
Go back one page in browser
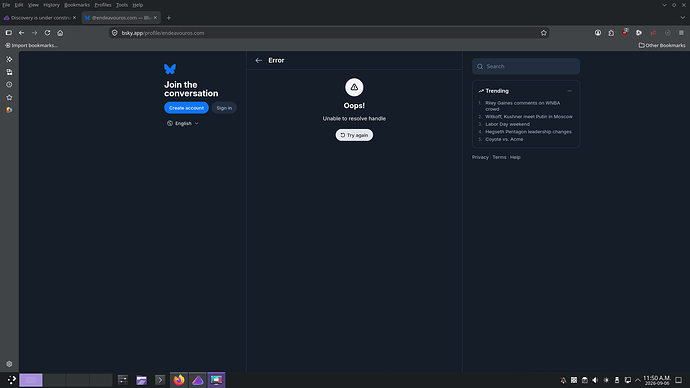(x=22, y=33)
